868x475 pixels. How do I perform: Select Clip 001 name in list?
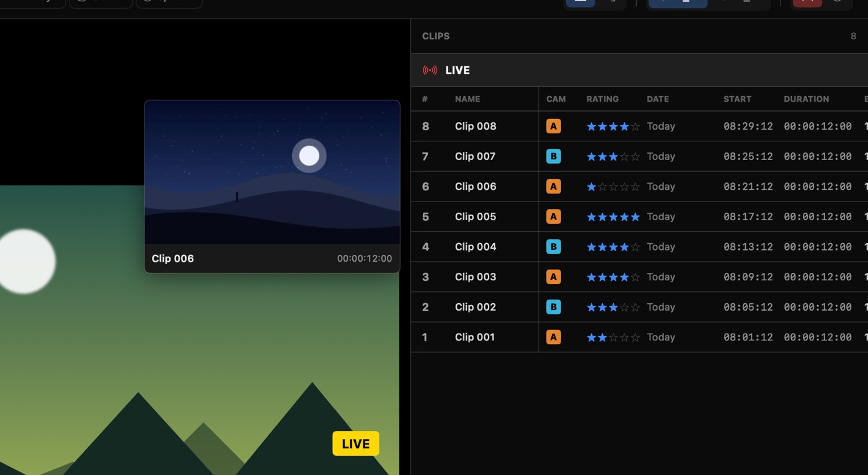coord(475,337)
